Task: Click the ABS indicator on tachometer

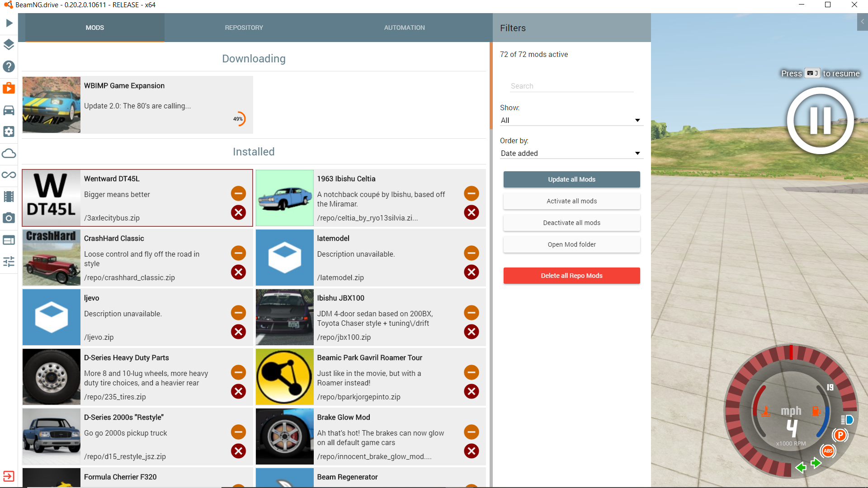Action: click(x=828, y=450)
